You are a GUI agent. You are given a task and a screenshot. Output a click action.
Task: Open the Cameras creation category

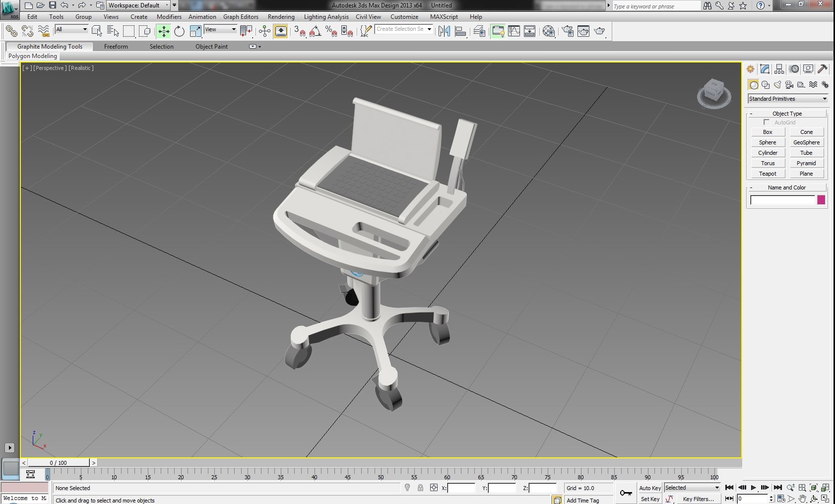789,84
